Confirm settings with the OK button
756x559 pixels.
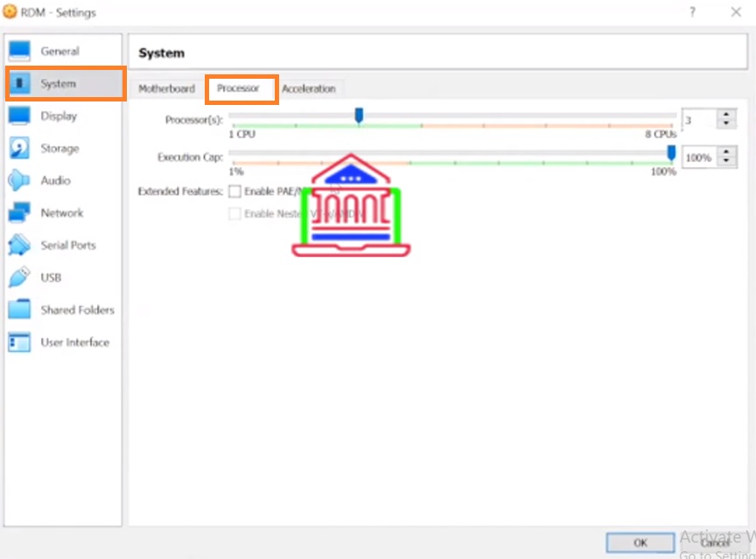[640, 542]
